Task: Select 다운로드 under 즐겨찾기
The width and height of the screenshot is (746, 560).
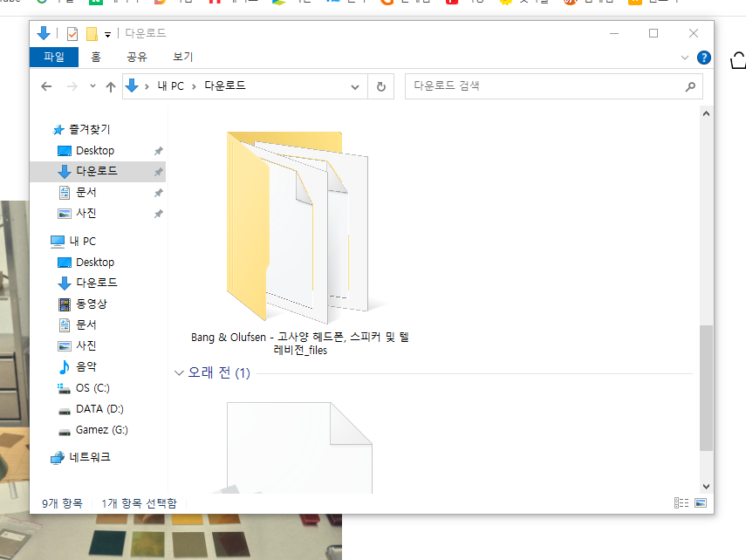Action: tap(97, 171)
